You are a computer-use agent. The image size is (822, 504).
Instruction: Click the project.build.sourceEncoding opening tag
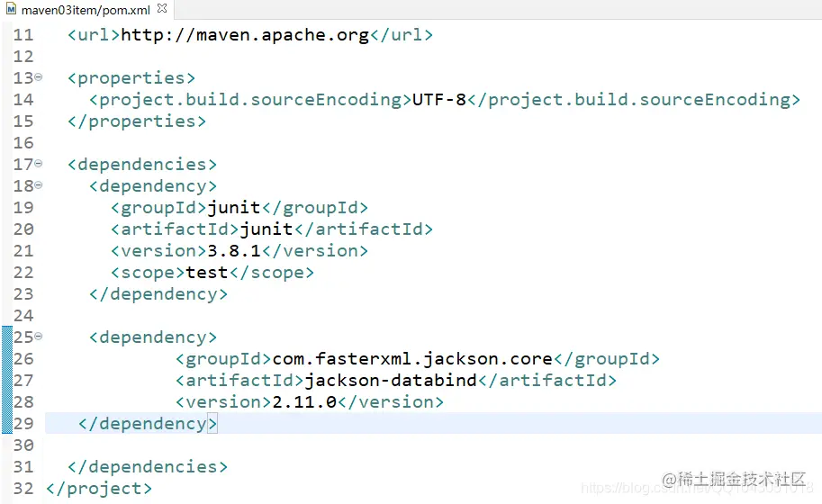point(250,100)
